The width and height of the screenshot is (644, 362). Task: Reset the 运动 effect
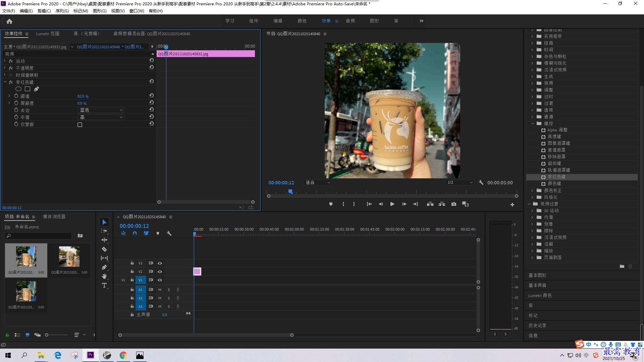pos(152,61)
